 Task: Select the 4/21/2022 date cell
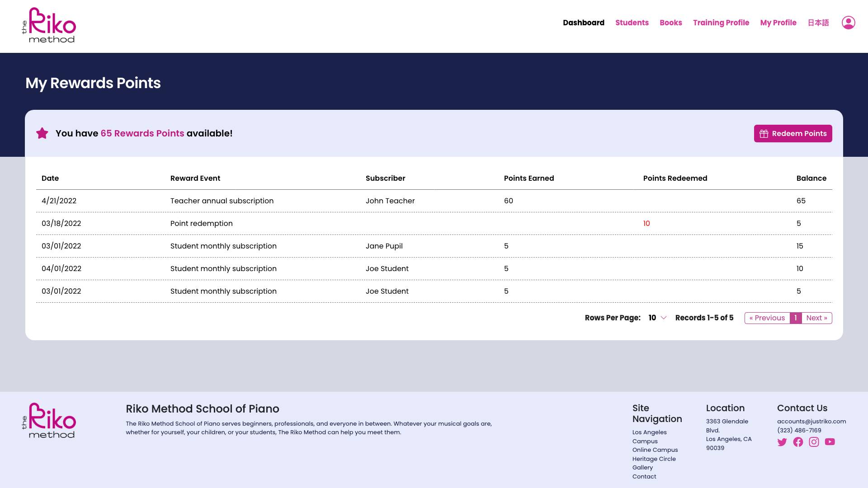pyautogui.click(x=59, y=201)
